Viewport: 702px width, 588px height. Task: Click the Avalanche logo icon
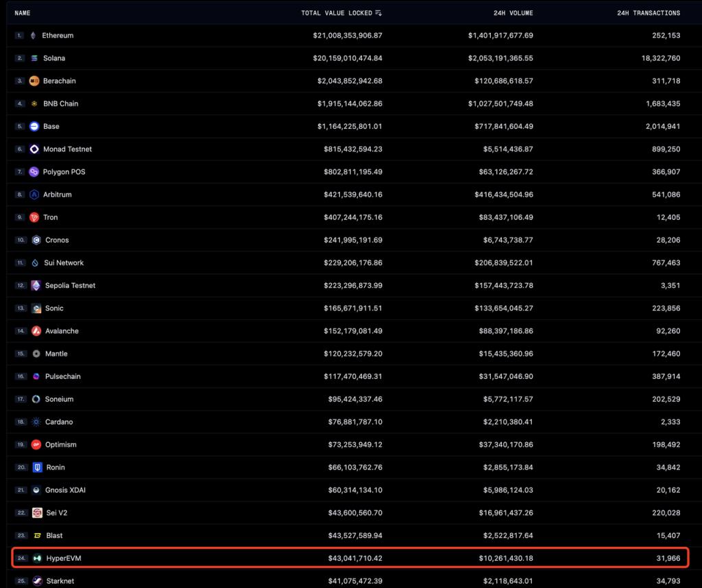pos(36,331)
